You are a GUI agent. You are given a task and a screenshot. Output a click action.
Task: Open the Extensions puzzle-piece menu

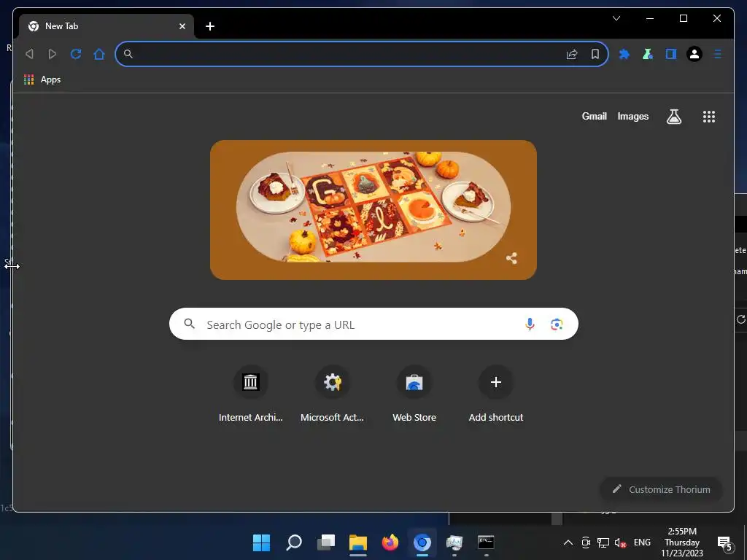624,54
